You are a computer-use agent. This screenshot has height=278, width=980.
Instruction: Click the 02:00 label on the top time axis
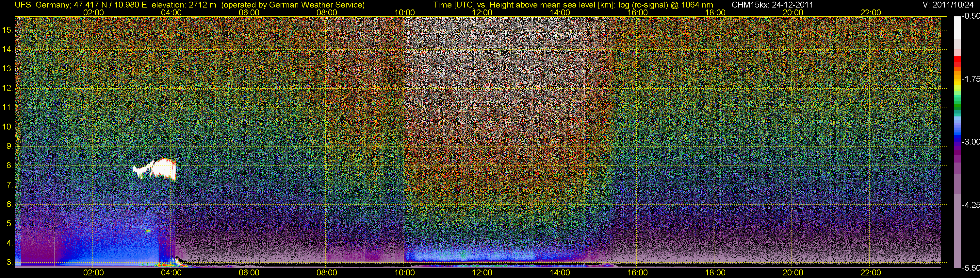click(x=93, y=12)
